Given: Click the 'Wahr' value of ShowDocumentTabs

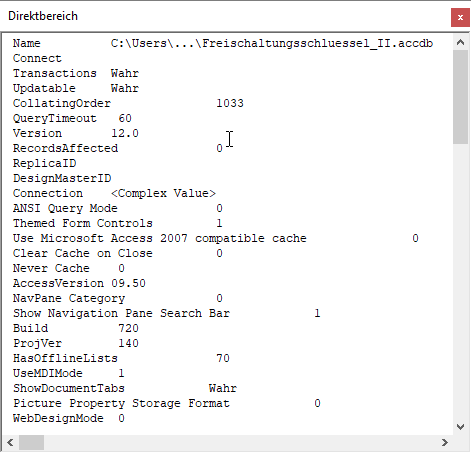Looking at the screenshot, I should [x=223, y=388].
